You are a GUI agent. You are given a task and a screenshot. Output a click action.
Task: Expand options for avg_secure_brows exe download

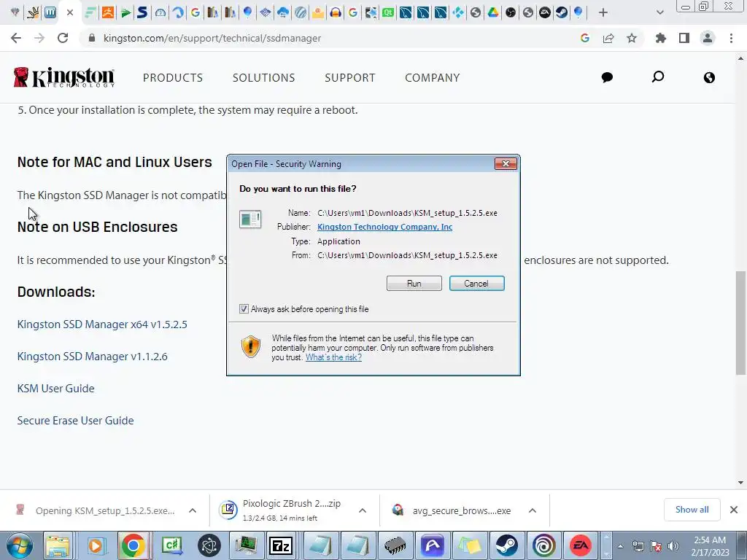[533, 510]
